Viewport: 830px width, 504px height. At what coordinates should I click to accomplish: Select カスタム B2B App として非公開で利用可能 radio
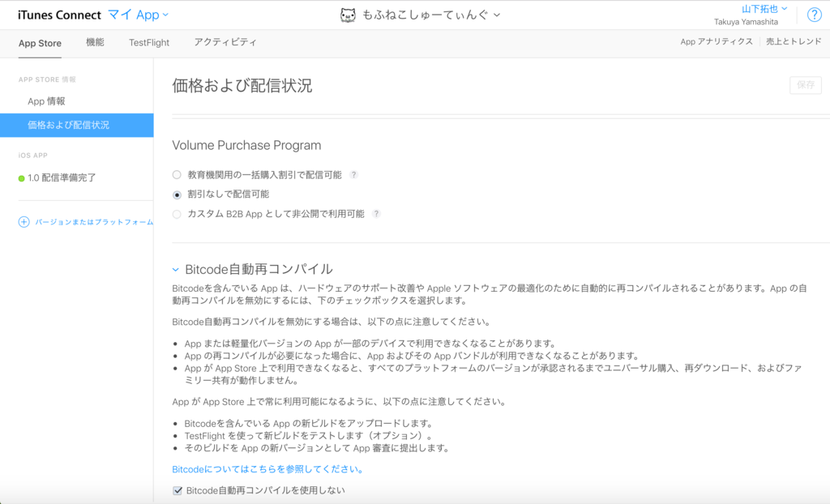tap(177, 214)
